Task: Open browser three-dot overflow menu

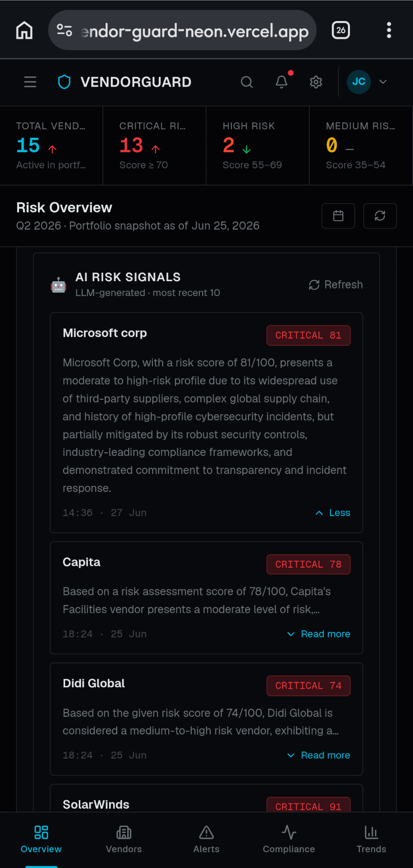Action: 389,30
